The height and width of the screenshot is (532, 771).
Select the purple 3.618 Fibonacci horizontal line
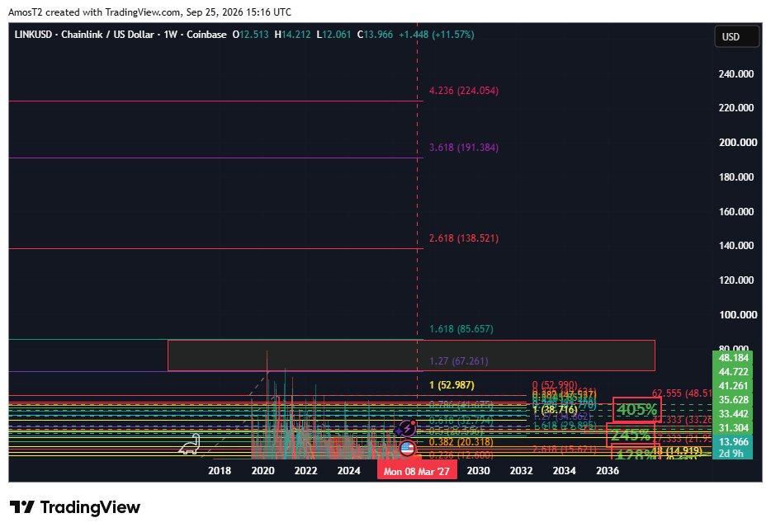pos(215,158)
